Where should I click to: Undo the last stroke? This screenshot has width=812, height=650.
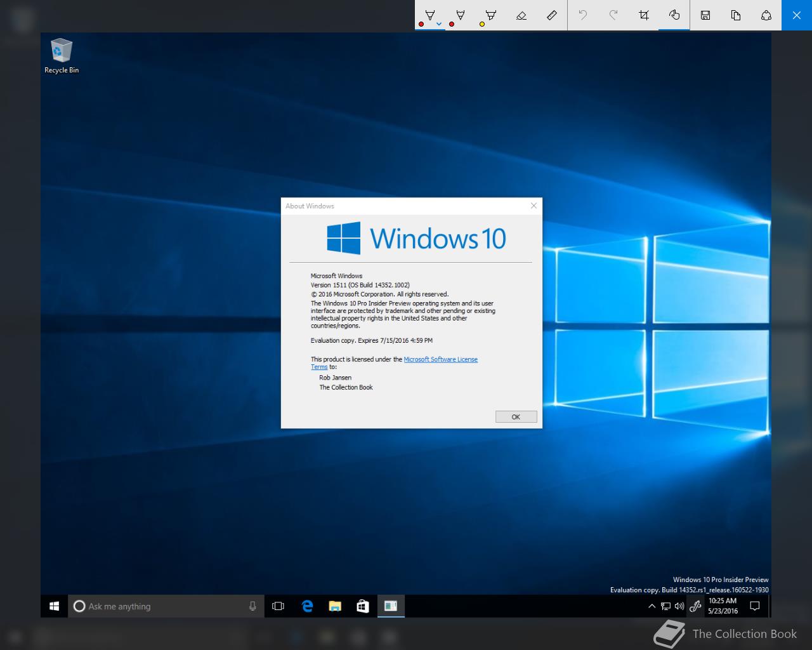pyautogui.click(x=583, y=15)
